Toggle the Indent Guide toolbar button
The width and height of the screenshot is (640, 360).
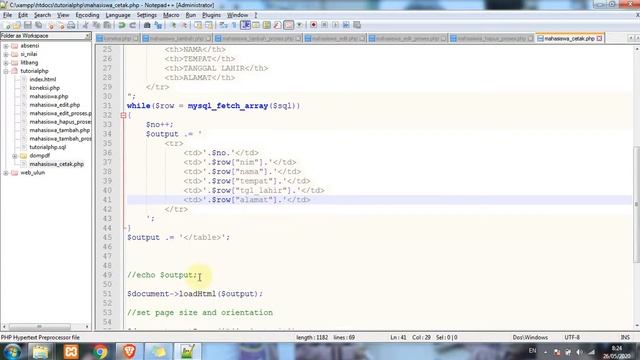click(x=245, y=25)
